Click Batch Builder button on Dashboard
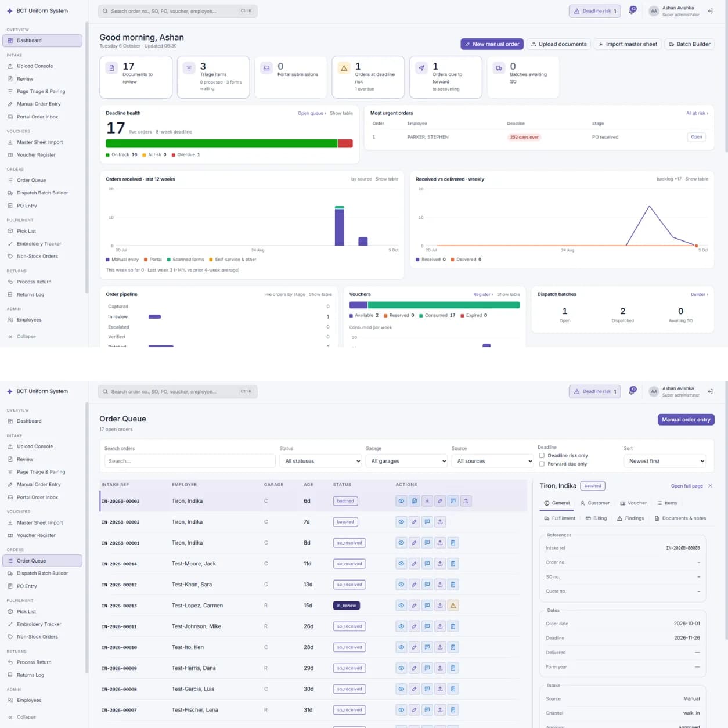This screenshot has width=728, height=728. point(689,44)
